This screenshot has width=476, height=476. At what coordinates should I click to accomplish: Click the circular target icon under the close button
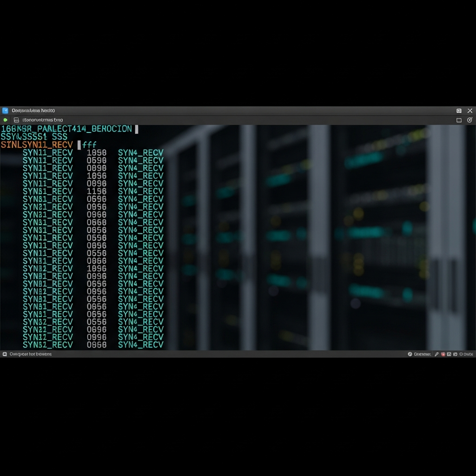coord(469,120)
